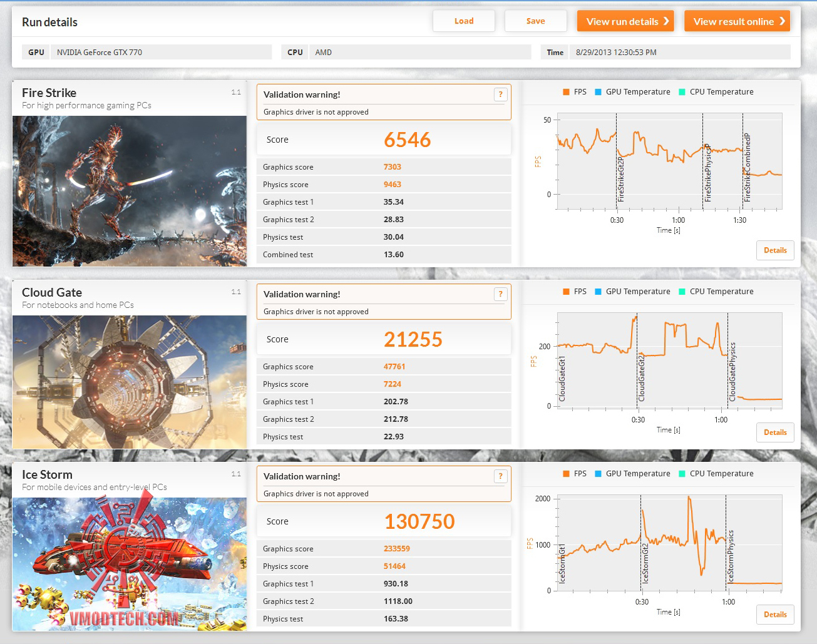The width and height of the screenshot is (817, 644).
Task: Click the Load button
Action: click(464, 21)
